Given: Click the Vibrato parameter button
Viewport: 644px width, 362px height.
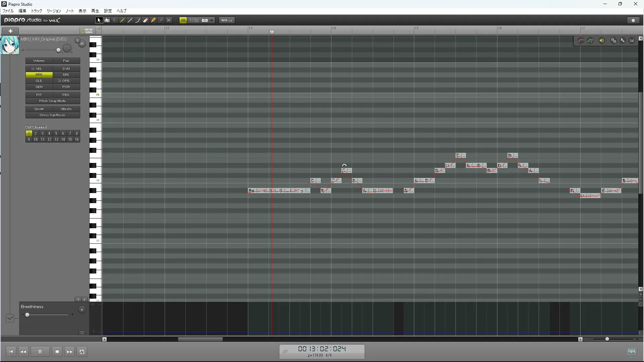Looking at the screenshot, I should tap(66, 109).
